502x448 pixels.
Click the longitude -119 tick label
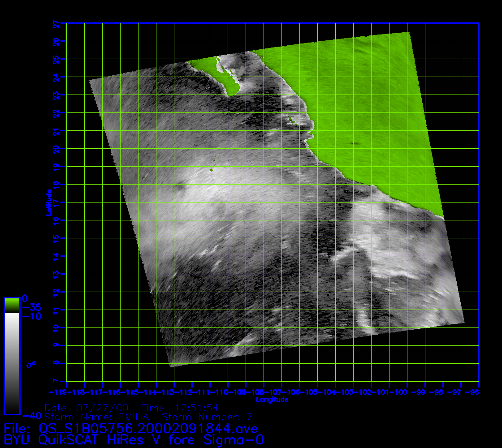point(61,392)
